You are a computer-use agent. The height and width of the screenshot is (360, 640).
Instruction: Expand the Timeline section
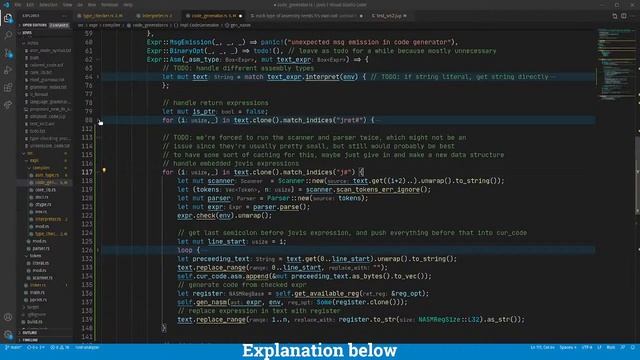point(44,340)
